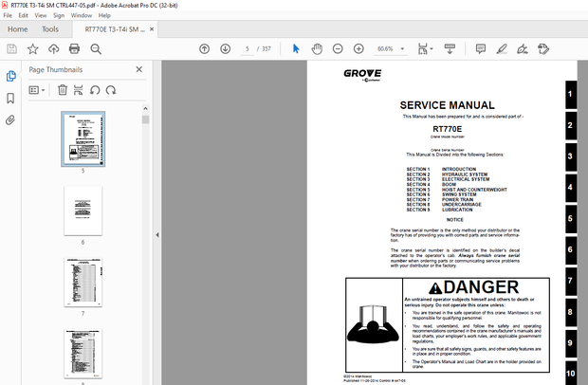Select page 6 thumbnail
Screen dimensions: 588x385
tap(83, 211)
